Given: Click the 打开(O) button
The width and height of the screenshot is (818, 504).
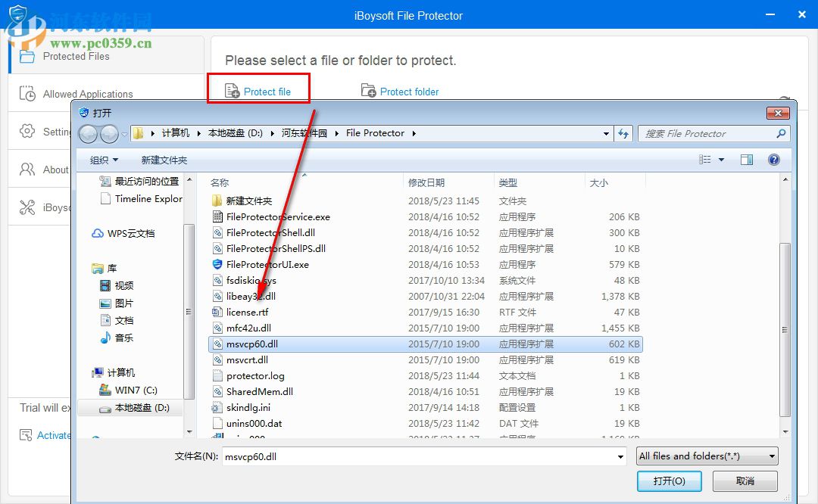Looking at the screenshot, I should pos(669,481).
